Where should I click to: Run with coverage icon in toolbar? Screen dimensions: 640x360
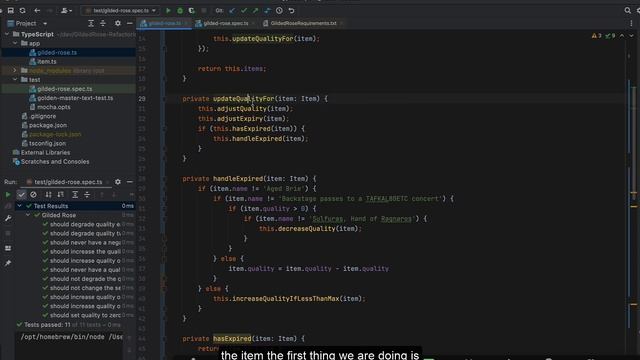pos(191,11)
